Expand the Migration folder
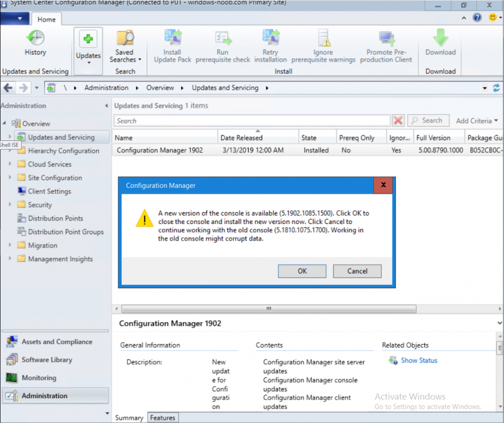 tap(10, 245)
